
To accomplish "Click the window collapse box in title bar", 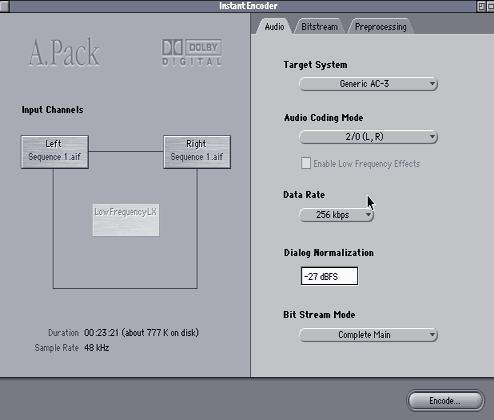I will point(491,6).
